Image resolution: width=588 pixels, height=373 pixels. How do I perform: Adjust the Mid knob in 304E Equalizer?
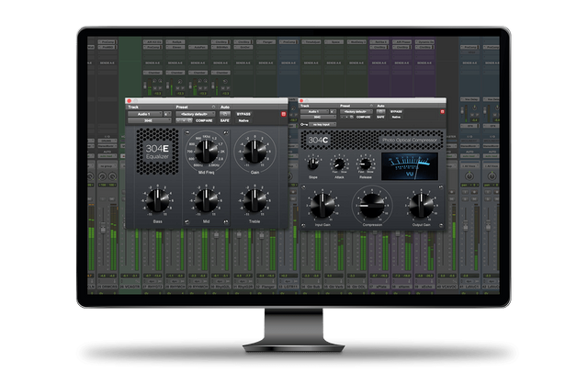pyautogui.click(x=206, y=200)
